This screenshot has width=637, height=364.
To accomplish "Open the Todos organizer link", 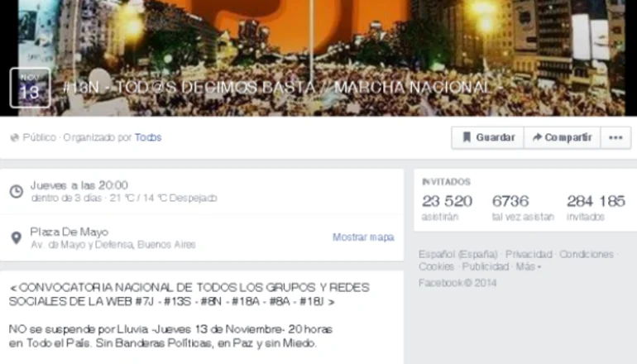I will 148,137.
